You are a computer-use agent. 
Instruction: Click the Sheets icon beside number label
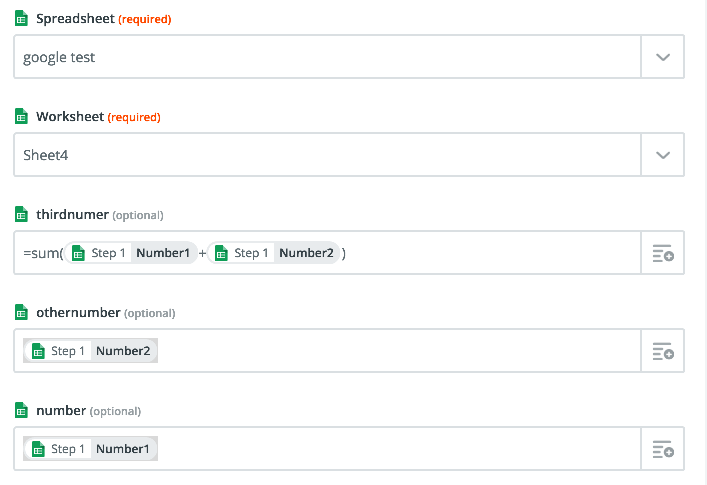click(x=21, y=410)
